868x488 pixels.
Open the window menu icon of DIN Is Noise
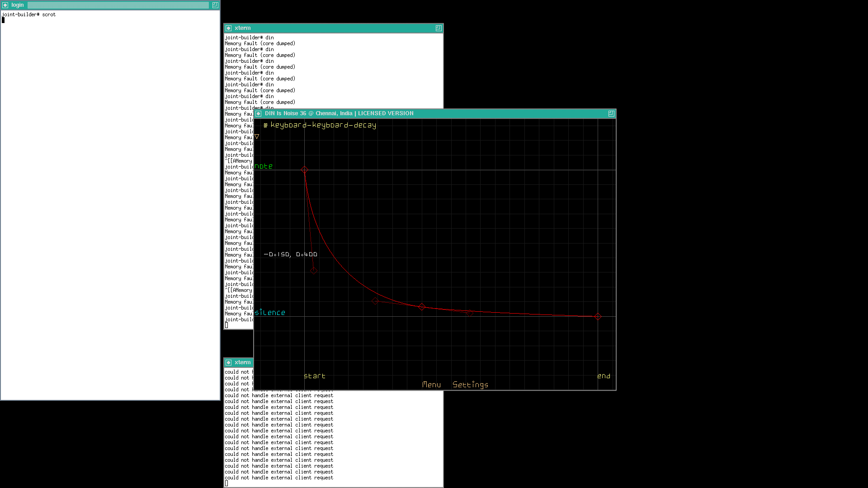(x=259, y=113)
